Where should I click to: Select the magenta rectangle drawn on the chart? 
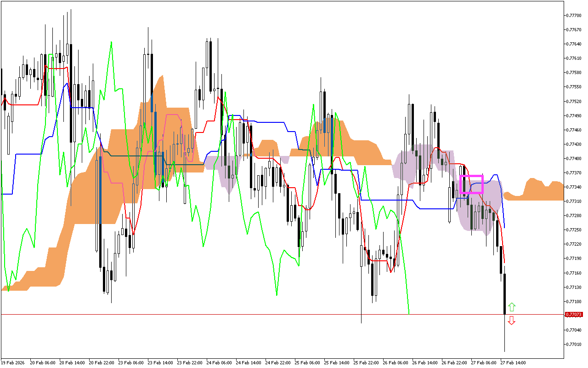(471, 176)
